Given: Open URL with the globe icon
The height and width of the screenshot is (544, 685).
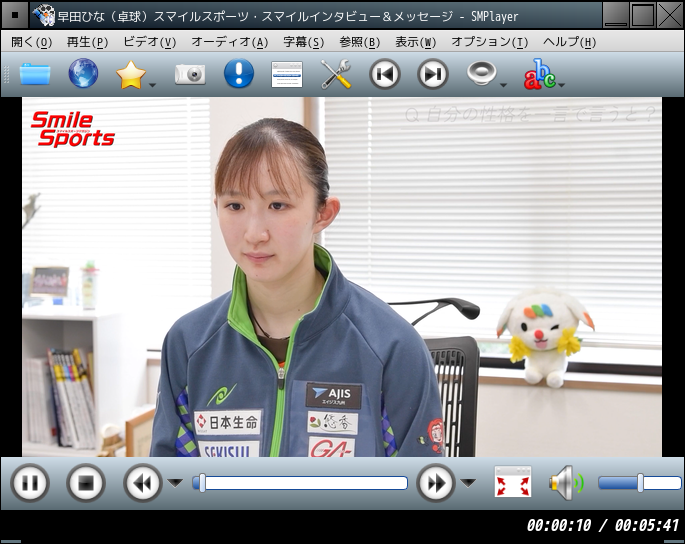Looking at the screenshot, I should point(83,73).
